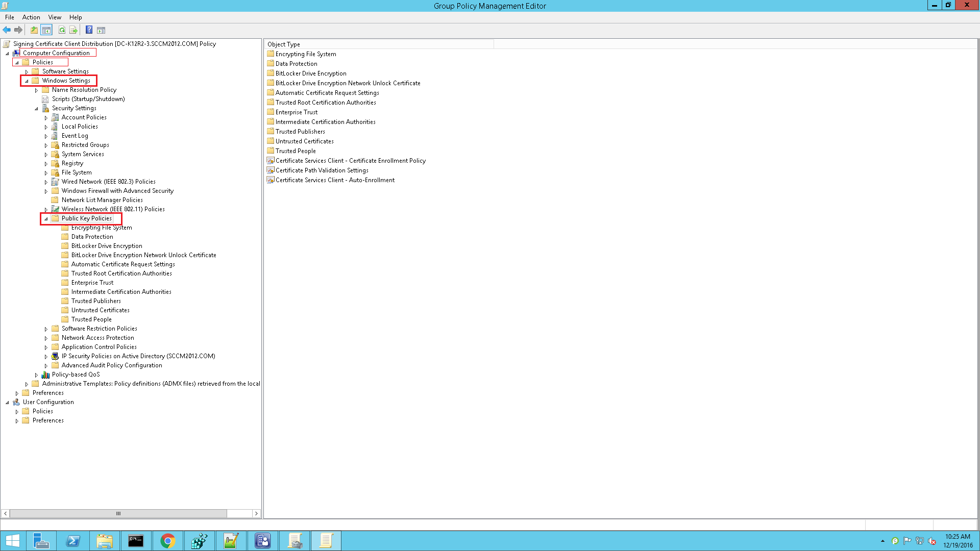Click the muted speaker icon in system tray
This screenshot has width=980, height=551.
[x=933, y=541]
